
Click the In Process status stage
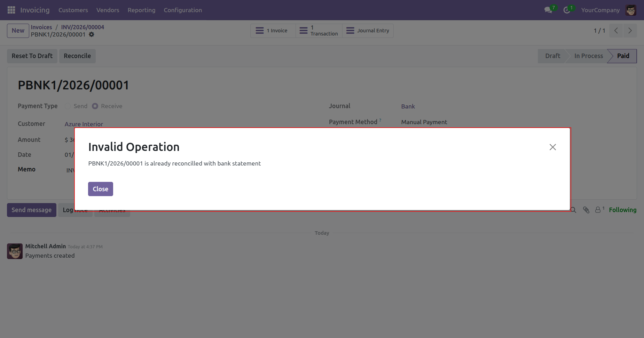point(589,56)
